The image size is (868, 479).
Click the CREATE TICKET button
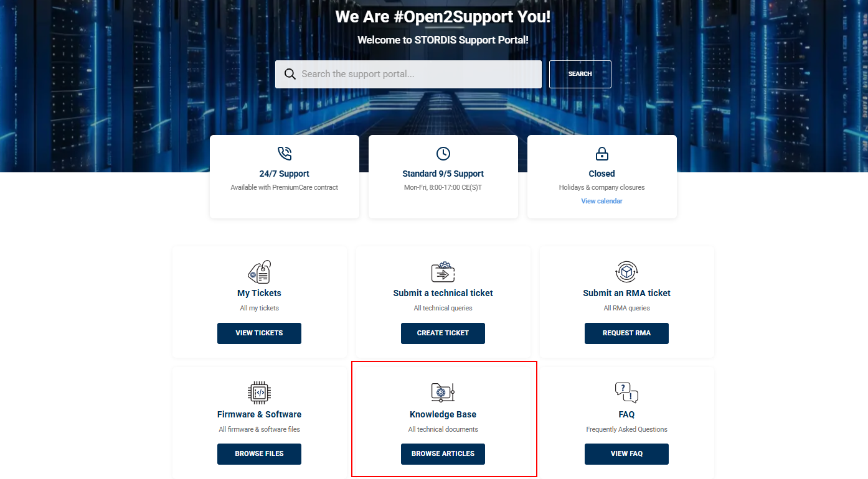pyautogui.click(x=443, y=333)
